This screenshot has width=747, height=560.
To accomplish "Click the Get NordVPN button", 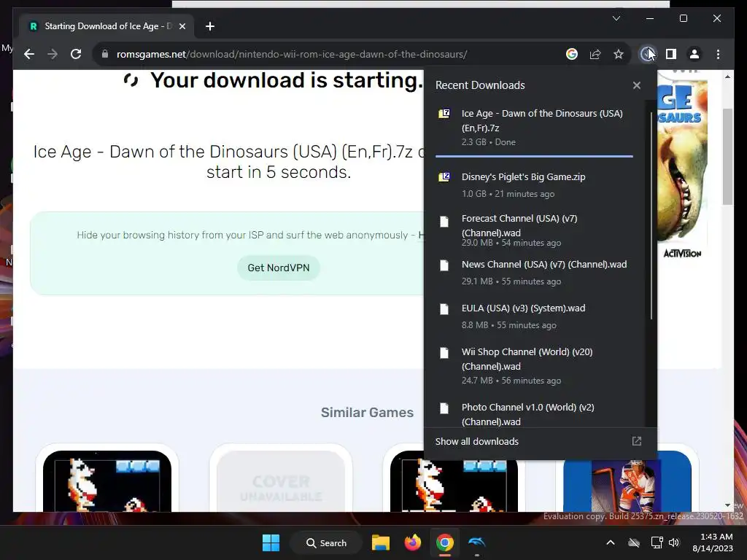I will pyautogui.click(x=278, y=268).
